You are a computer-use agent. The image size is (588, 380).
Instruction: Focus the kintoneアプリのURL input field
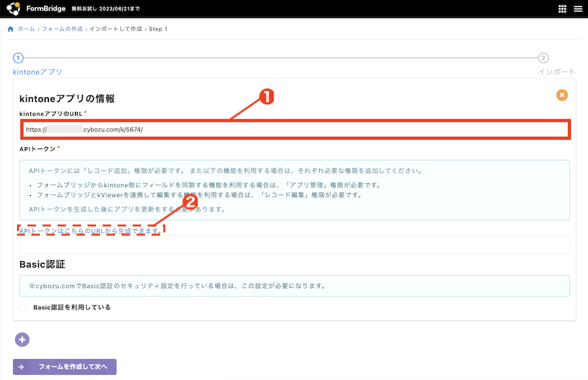(295, 130)
